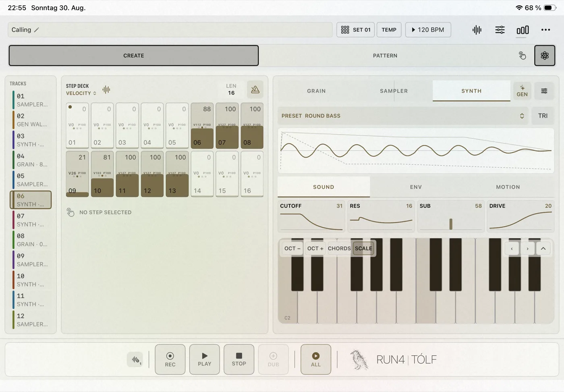Viewport: 564px width, 392px height.
Task: Toggle step 07 in the step deck
Action: point(227,126)
